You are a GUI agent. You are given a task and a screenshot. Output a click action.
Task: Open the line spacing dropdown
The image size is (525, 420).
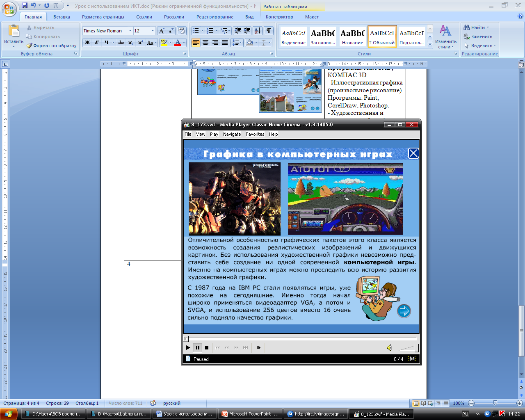[237, 43]
